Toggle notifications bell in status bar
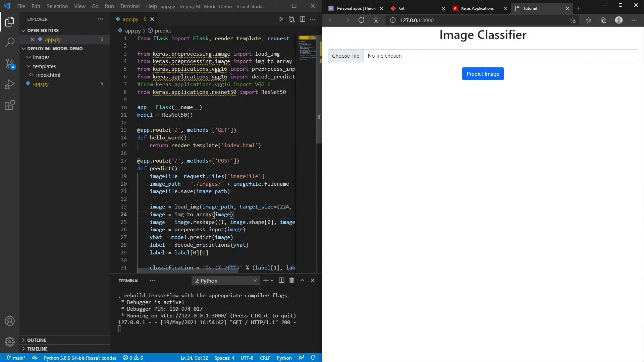Image resolution: width=644 pixels, height=362 pixels. click(x=313, y=358)
